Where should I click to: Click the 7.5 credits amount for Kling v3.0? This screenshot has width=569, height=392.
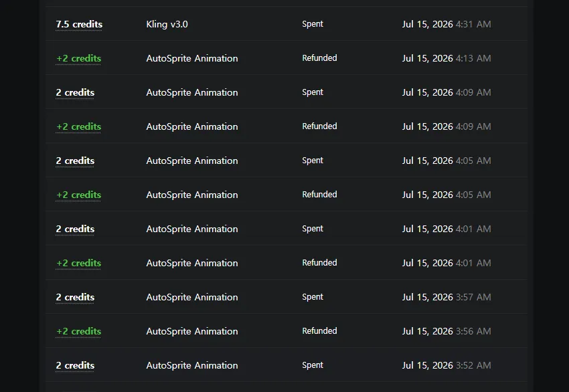pos(79,24)
